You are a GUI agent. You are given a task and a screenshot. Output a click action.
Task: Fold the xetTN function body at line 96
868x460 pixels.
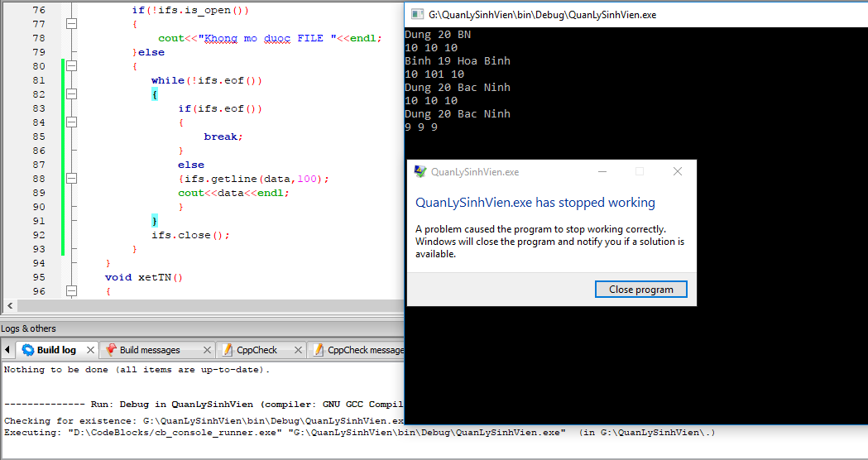tap(71, 291)
